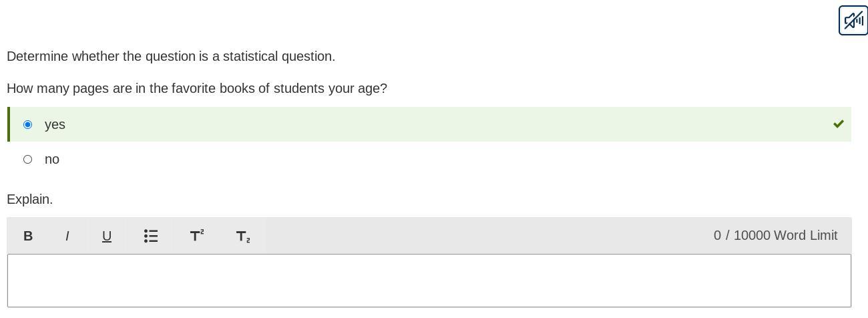Click the "How many pages" question text
The height and width of the screenshot is (318, 868).
tap(197, 88)
